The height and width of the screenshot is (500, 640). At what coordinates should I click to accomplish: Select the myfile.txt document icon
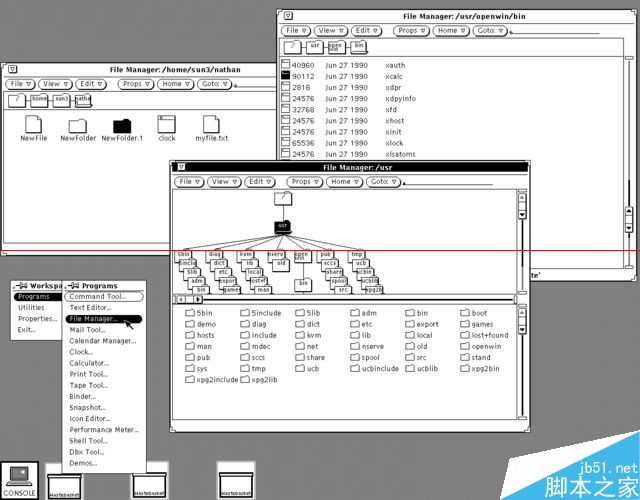[x=211, y=124]
